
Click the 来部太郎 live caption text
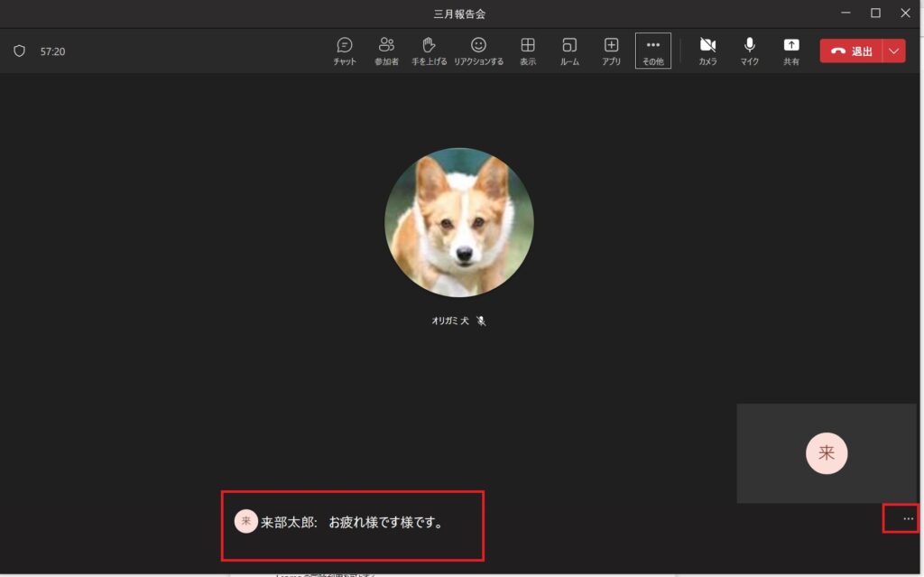[352, 522]
